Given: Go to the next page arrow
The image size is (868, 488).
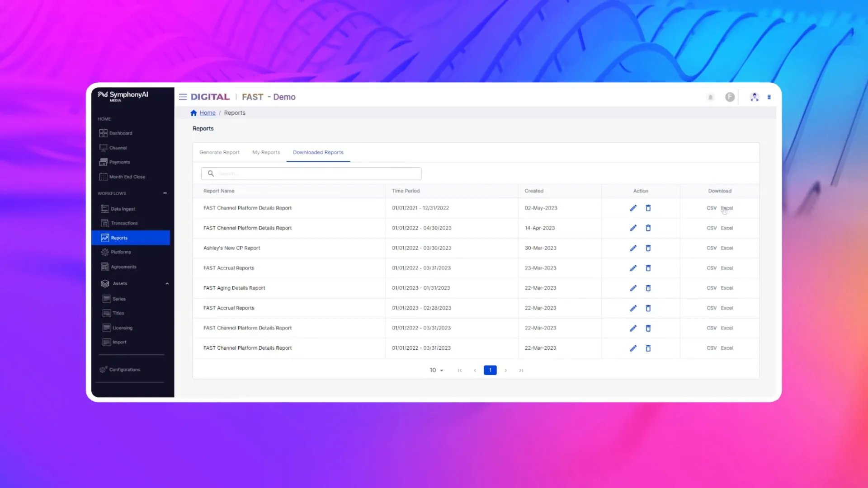Looking at the screenshot, I should [505, 371].
